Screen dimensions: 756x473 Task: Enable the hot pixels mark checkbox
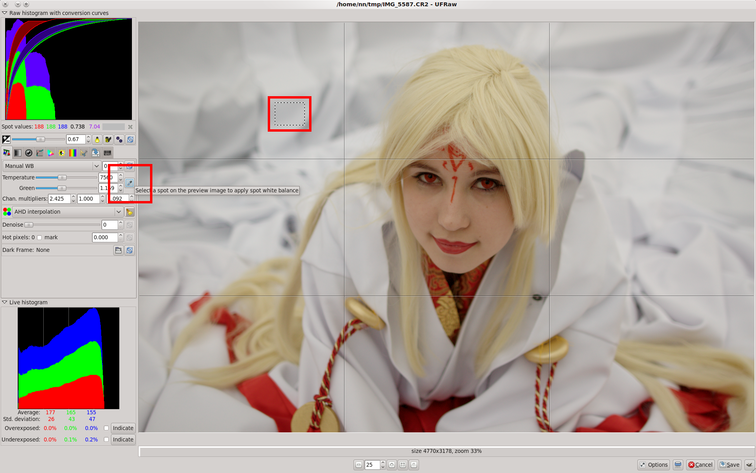[38, 237]
